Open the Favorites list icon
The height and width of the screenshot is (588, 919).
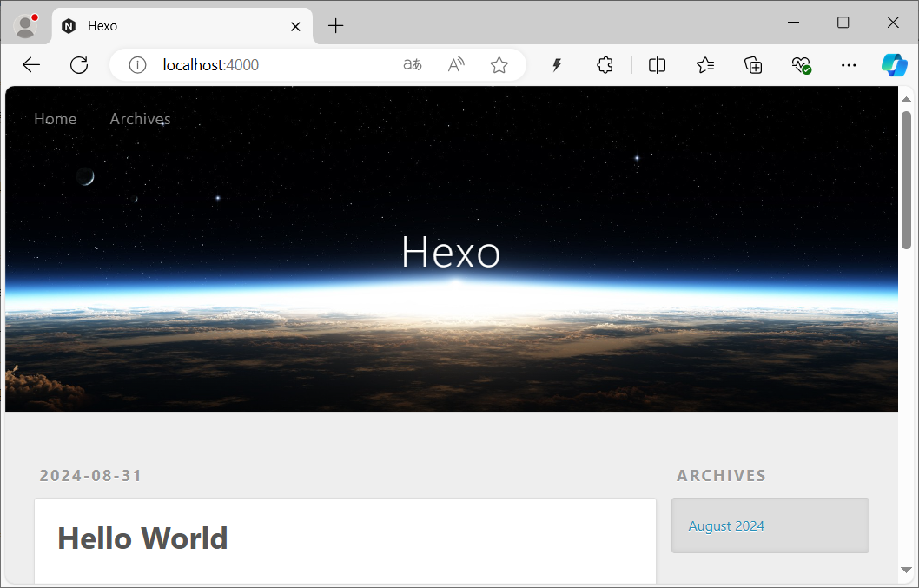point(705,65)
